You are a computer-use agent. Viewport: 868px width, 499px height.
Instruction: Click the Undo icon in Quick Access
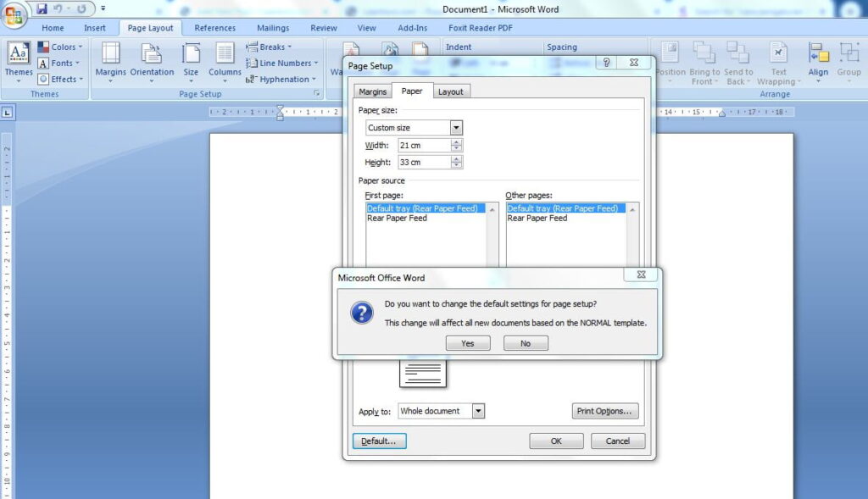click(58, 8)
